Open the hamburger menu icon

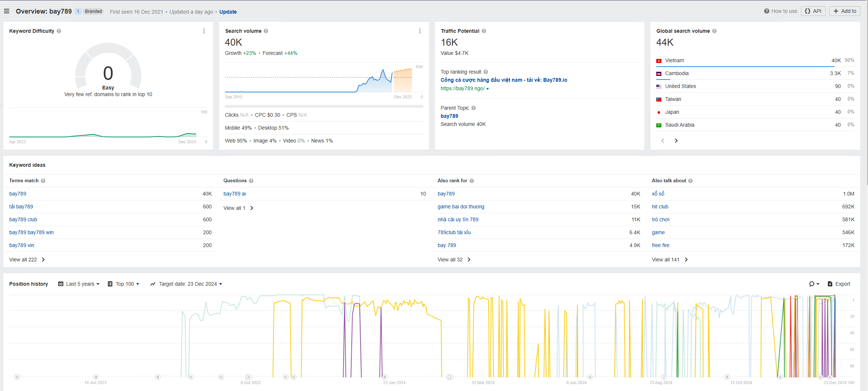7,11
